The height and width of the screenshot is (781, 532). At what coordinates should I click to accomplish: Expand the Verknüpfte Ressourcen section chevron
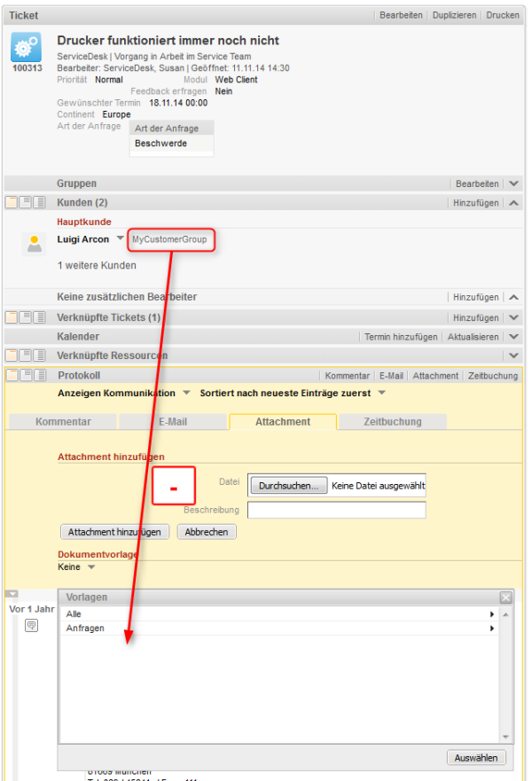[x=514, y=355]
